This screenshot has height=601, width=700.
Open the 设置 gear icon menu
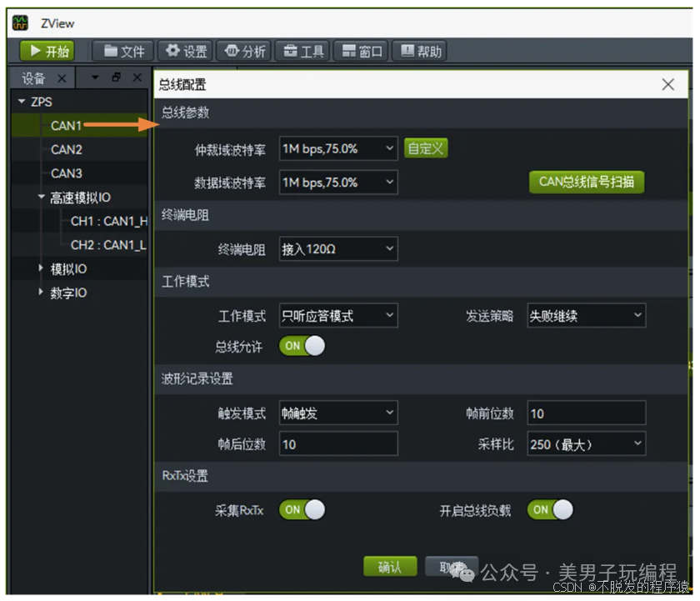173,51
